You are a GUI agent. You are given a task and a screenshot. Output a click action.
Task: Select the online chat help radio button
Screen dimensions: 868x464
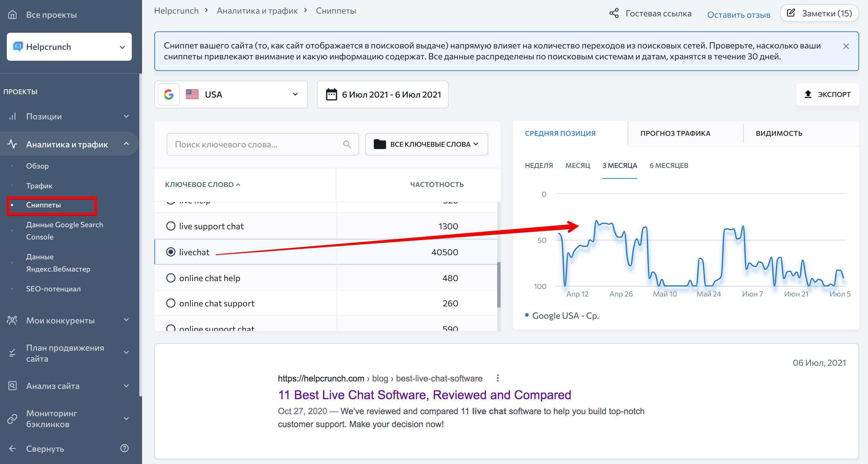click(171, 278)
